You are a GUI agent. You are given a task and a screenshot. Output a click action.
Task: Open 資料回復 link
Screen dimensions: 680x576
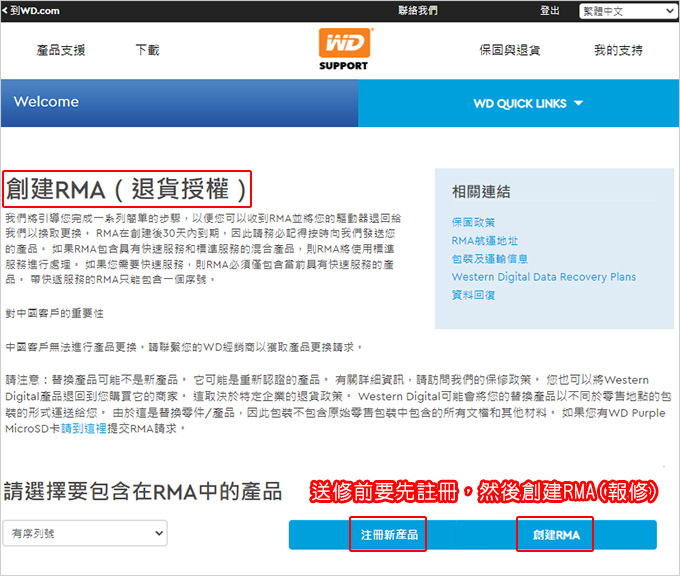point(473,295)
